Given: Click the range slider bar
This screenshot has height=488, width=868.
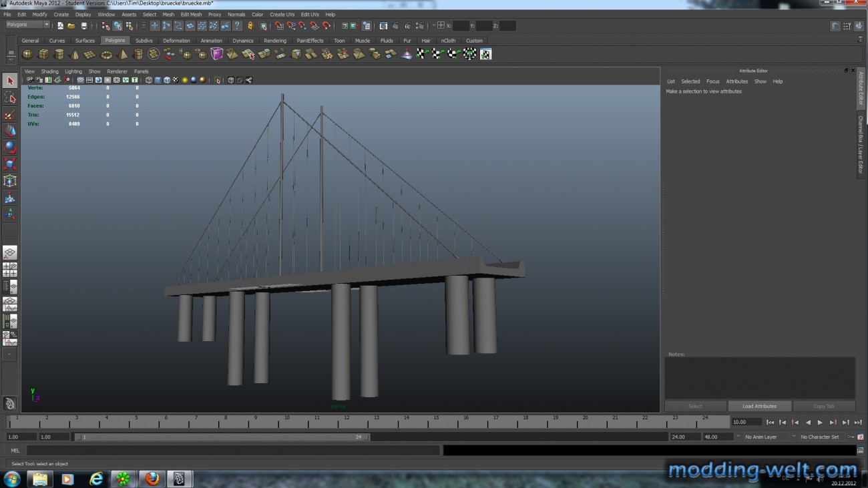Looking at the screenshot, I should tap(222, 437).
